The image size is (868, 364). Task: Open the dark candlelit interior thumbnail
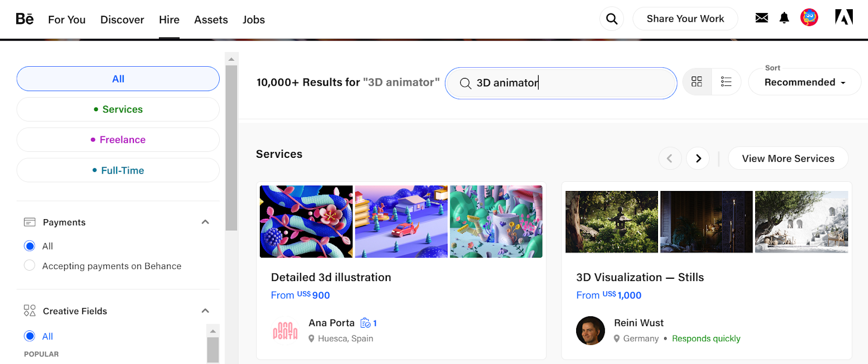pyautogui.click(x=706, y=221)
